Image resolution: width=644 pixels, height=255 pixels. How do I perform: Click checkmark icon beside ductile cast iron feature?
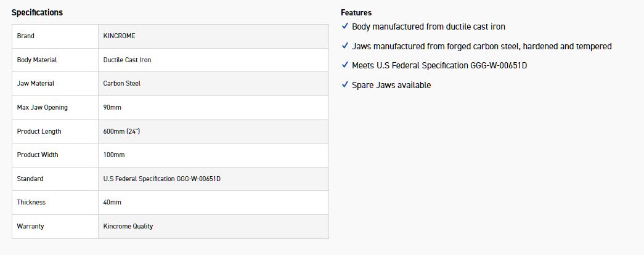[344, 26]
